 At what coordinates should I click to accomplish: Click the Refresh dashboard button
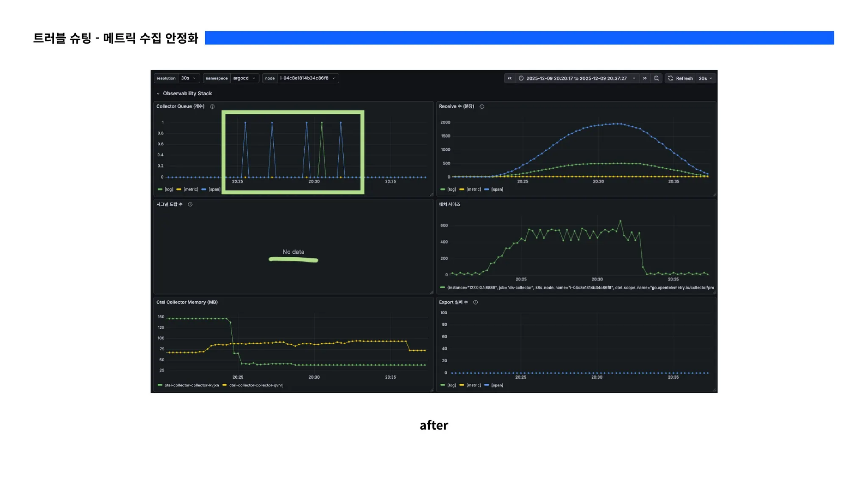[680, 78]
